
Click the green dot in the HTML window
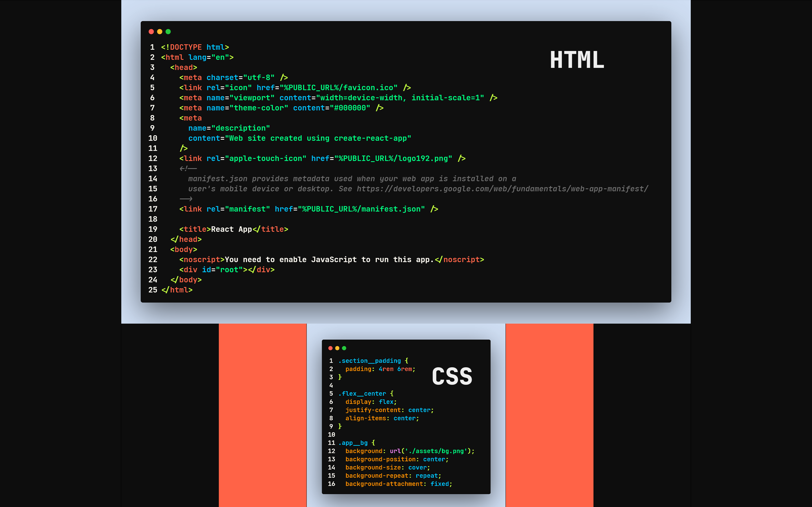pos(168,32)
